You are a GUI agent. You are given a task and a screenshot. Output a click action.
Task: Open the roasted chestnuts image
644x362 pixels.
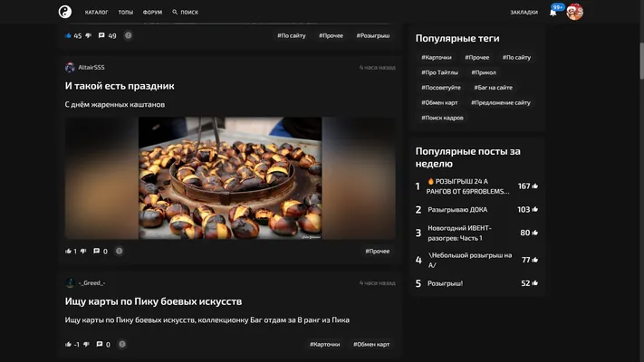click(x=230, y=178)
